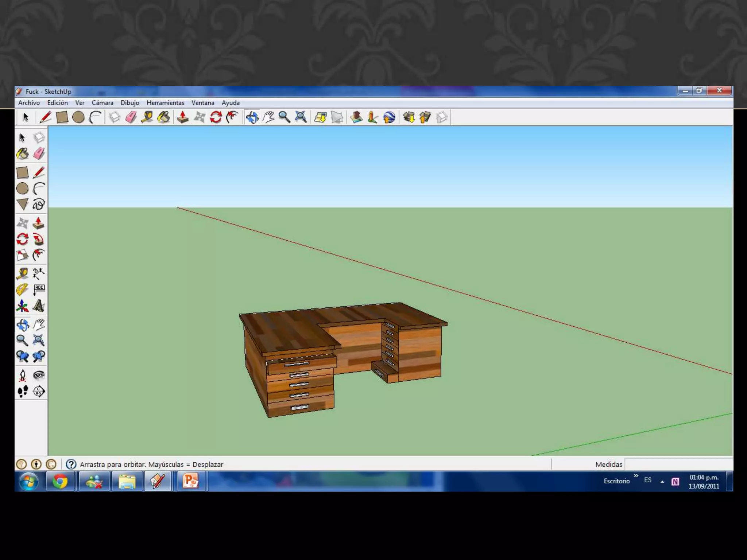The height and width of the screenshot is (560, 747).
Task: Select the Axes tool
Action: (x=22, y=306)
